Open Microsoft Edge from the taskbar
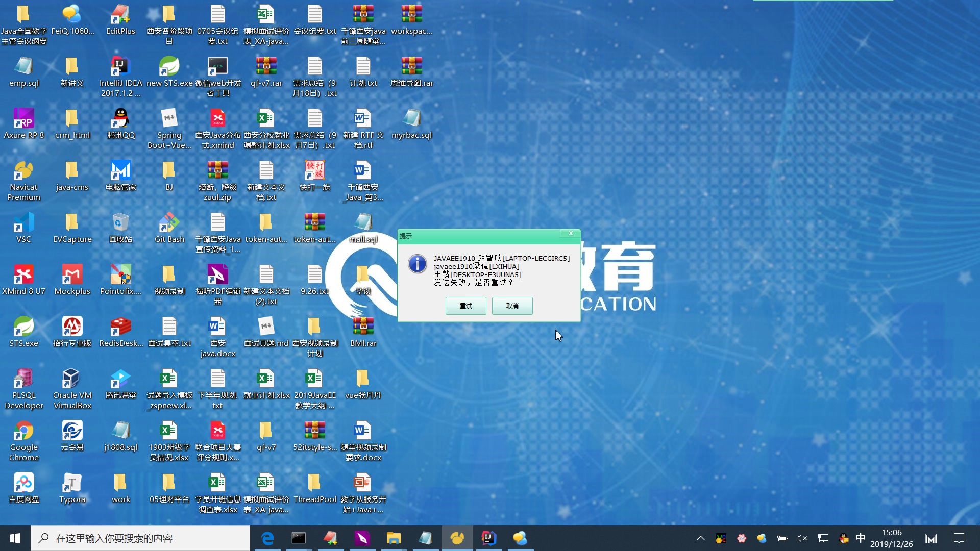Image resolution: width=980 pixels, height=551 pixels. [x=267, y=538]
